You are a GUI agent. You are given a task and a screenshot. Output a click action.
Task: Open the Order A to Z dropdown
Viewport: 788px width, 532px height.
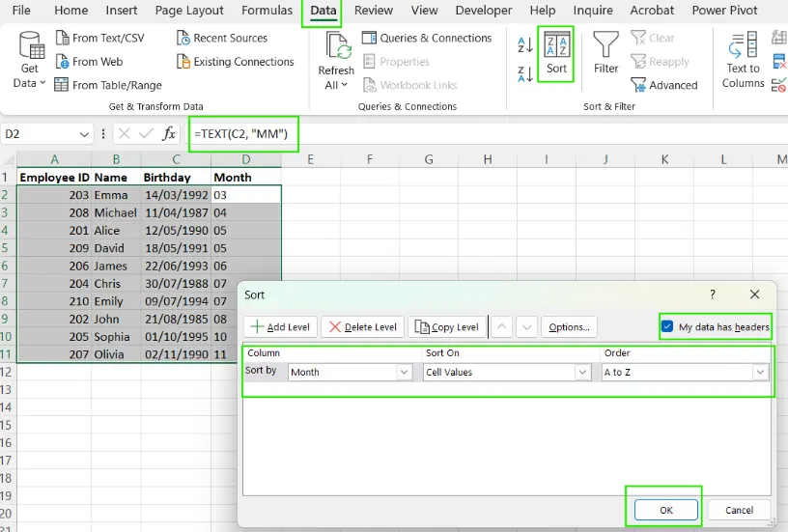(760, 372)
